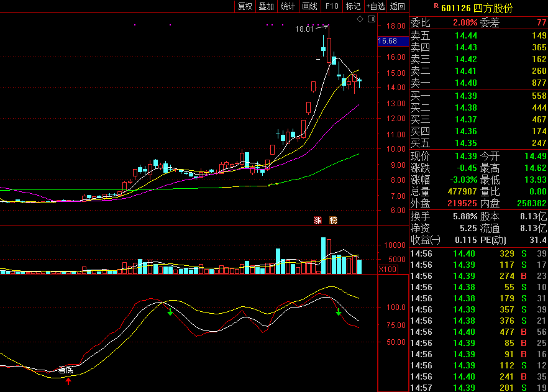548x392 pixels.
Task: Click the trade tick with volume 477
Action: tap(479, 332)
